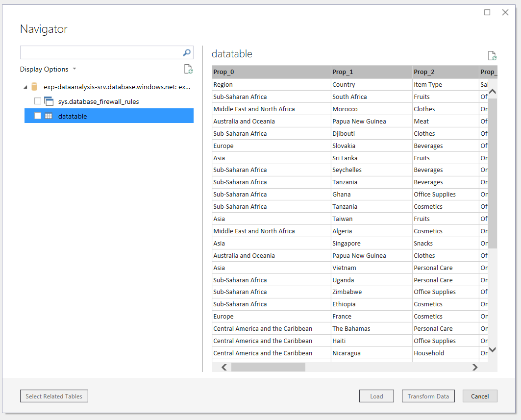Click the search magnifying glass icon

click(186, 52)
